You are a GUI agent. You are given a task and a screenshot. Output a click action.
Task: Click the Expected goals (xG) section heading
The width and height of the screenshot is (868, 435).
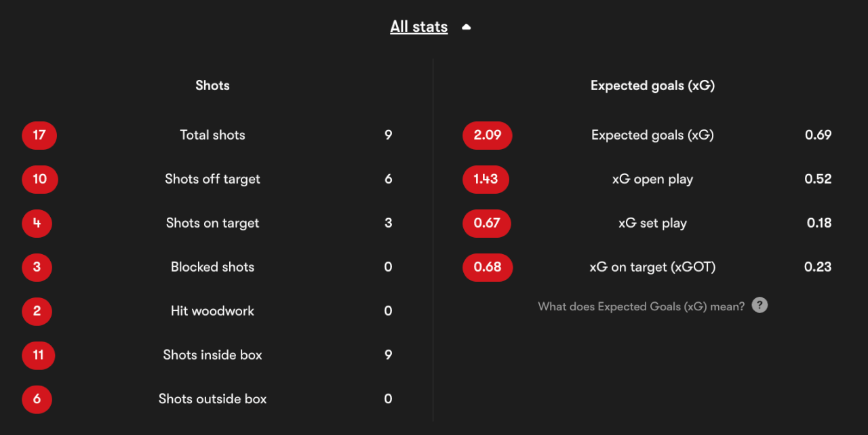point(652,85)
